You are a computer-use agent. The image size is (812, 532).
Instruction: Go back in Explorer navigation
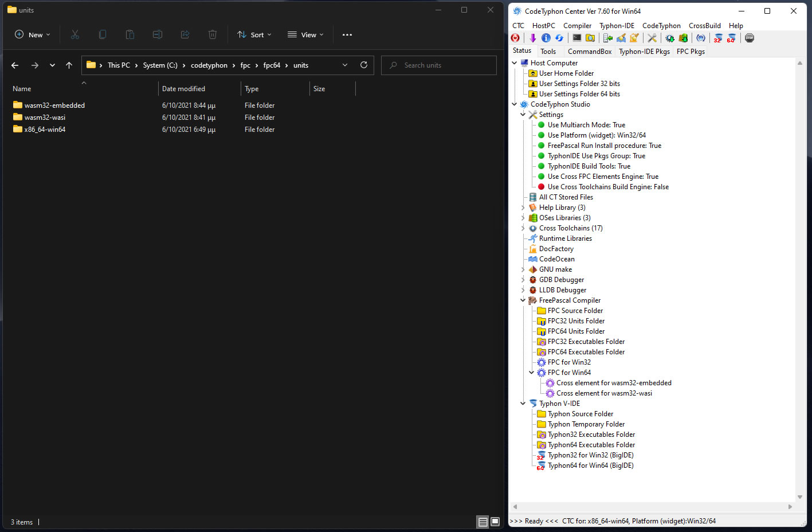[15, 65]
